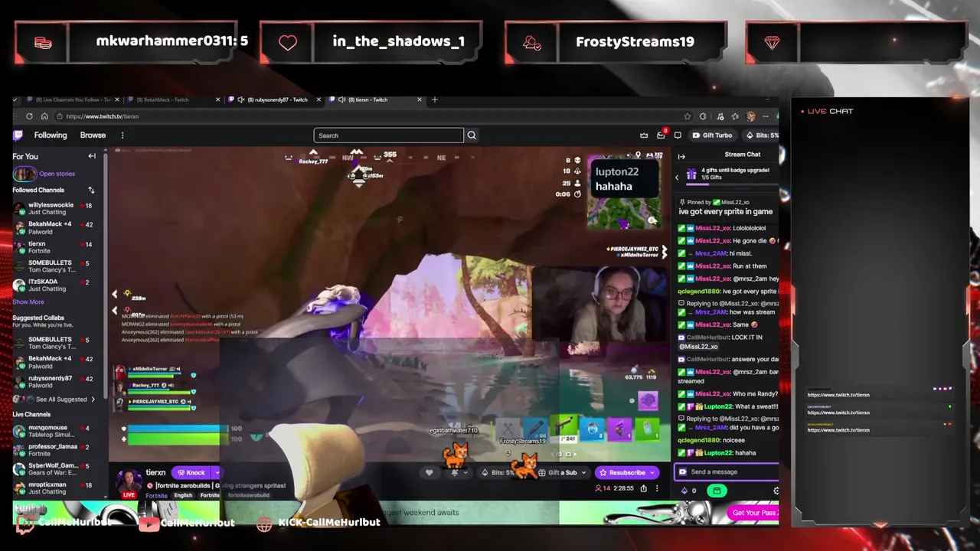
Task: Open chat settings gear icon
Action: click(x=776, y=491)
